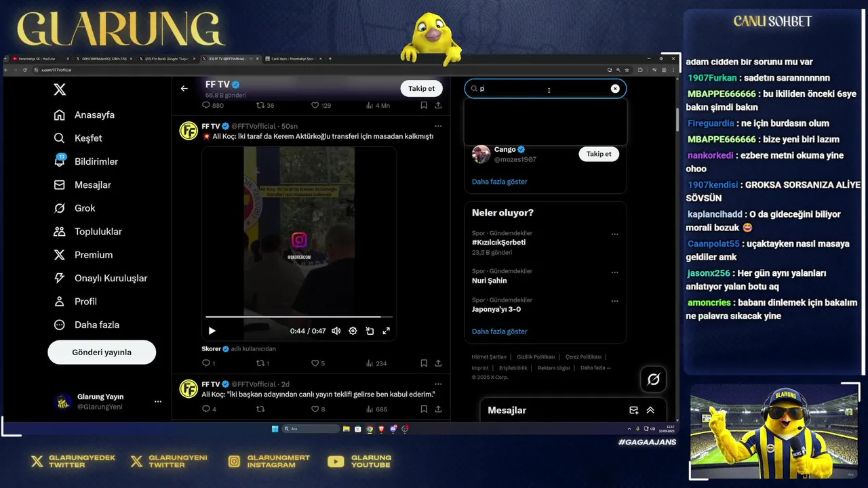Open Premium from the sidebar

(x=83, y=255)
